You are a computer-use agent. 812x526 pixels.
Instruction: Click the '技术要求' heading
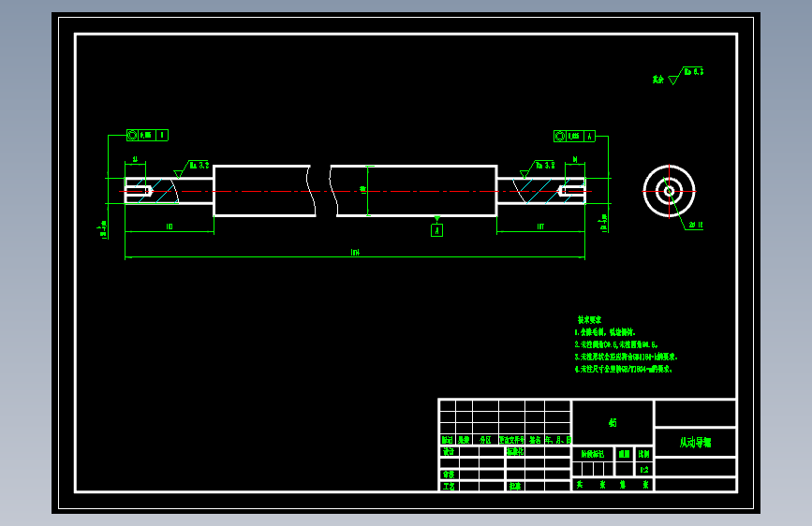589,320
